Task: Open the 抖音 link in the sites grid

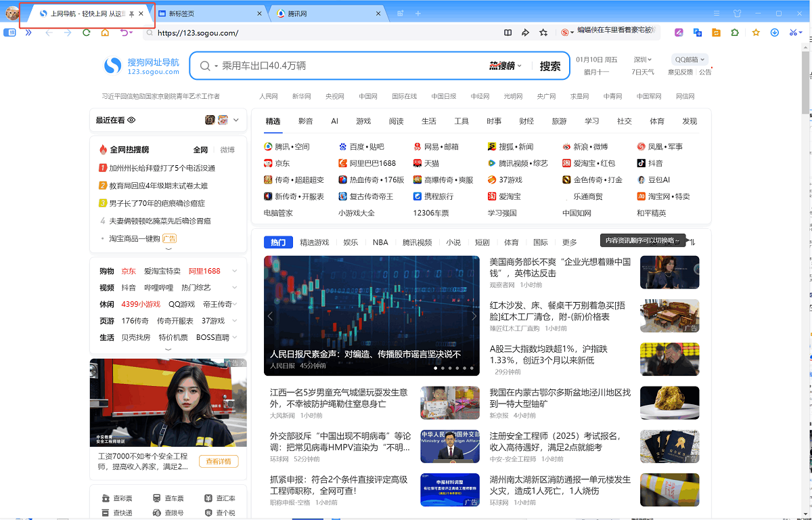Action: point(650,163)
